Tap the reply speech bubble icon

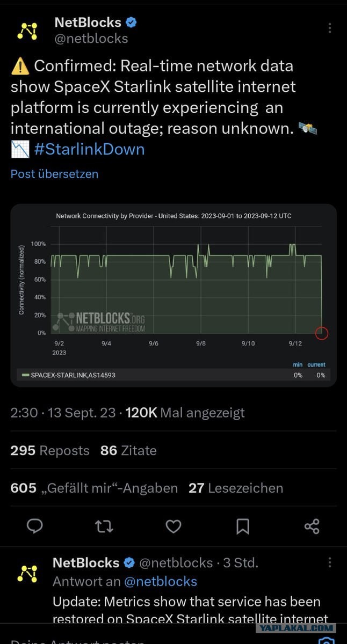tap(35, 526)
